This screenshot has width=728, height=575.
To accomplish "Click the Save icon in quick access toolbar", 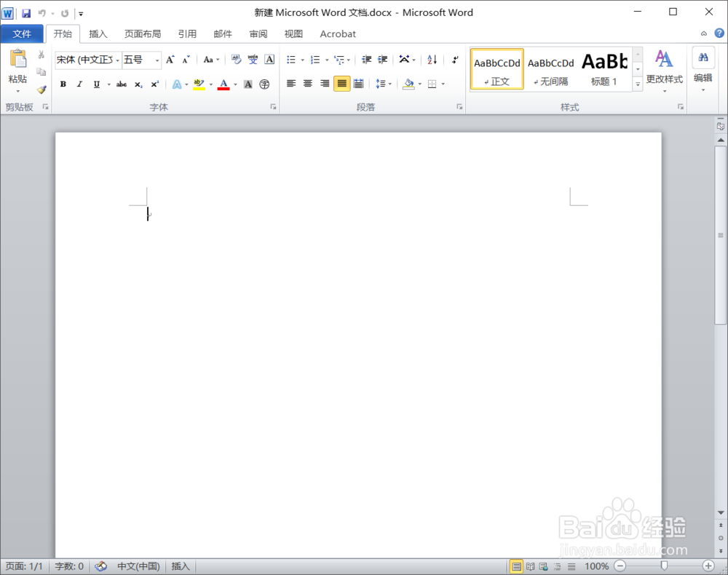I will tap(26, 13).
